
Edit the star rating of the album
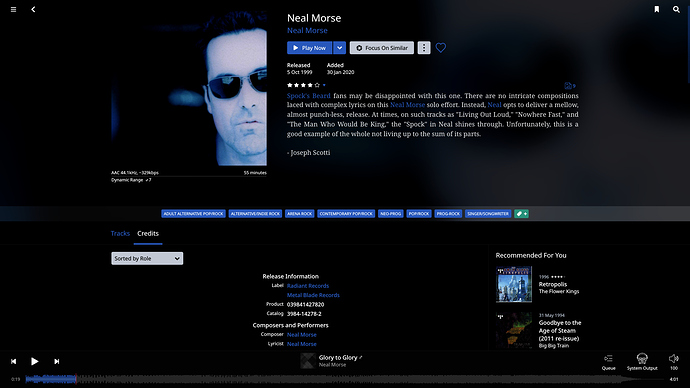point(303,85)
